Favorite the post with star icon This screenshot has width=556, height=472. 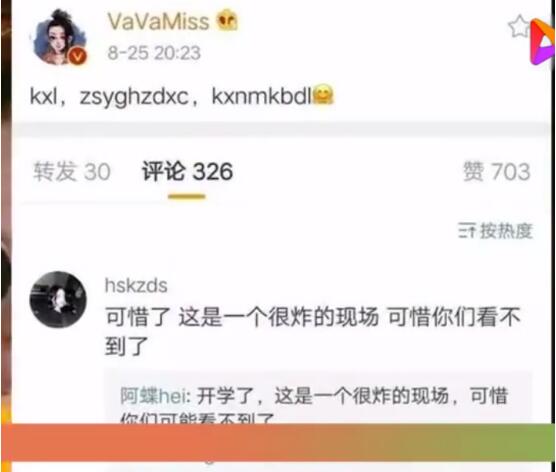519,27
